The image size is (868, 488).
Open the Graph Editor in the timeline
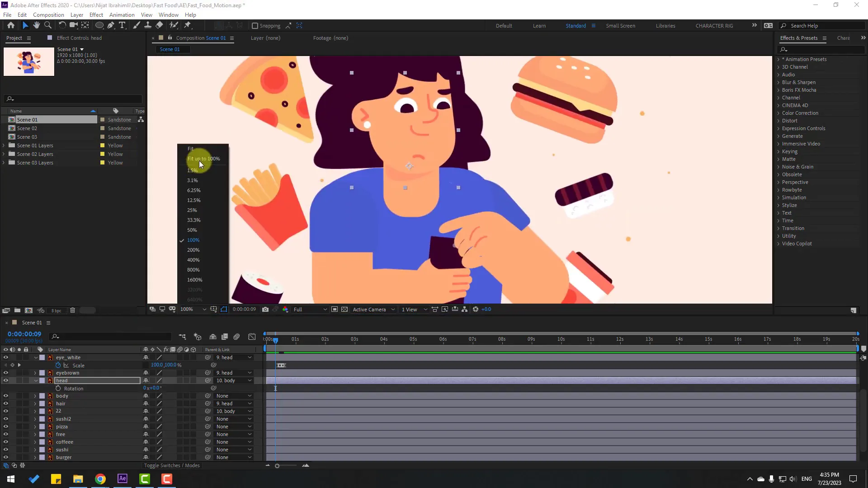coord(252,337)
